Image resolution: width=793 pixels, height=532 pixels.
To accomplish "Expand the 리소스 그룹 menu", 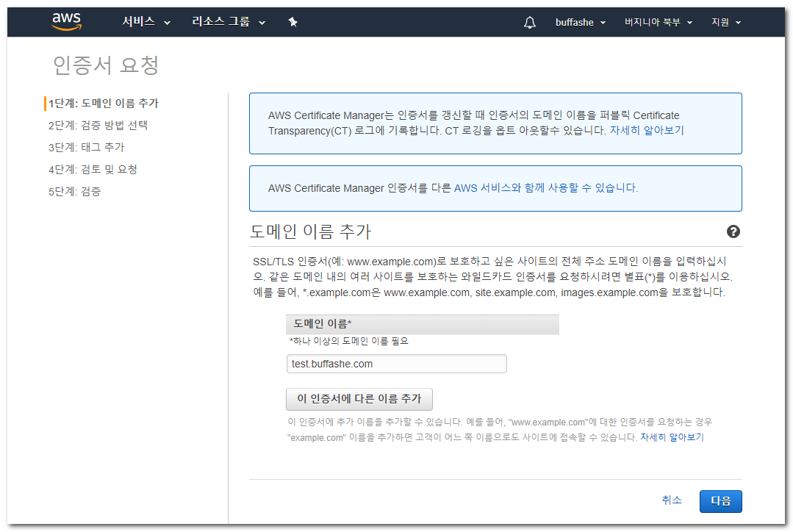I will coord(228,22).
